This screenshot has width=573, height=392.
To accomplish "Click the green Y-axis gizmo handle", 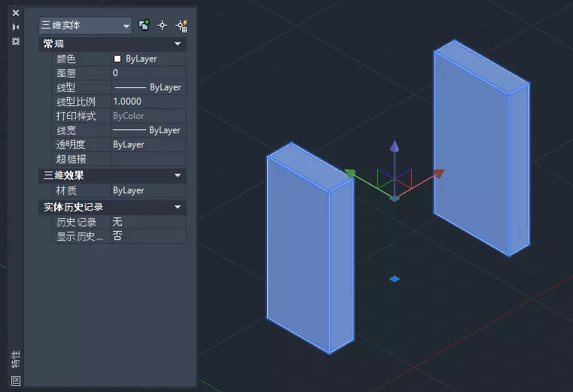I will point(349,173).
